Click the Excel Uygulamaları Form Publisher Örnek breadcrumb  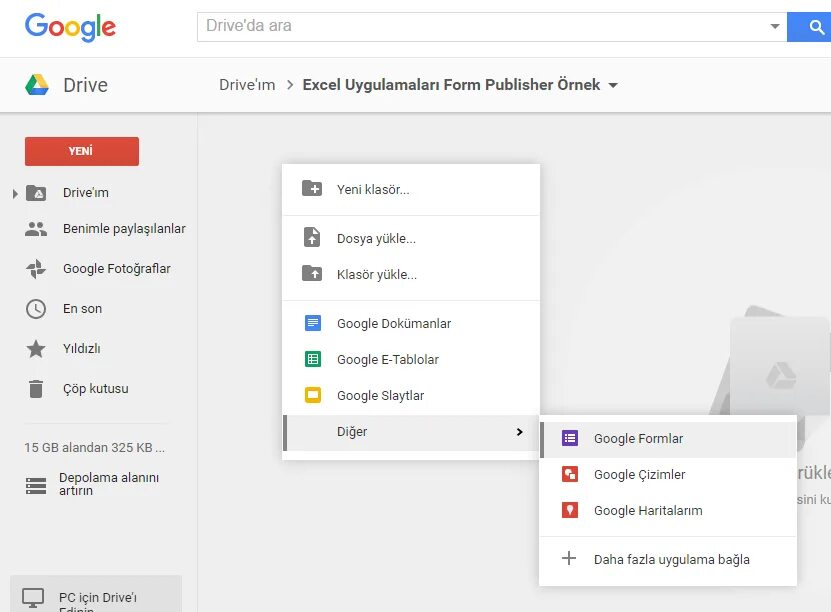coord(451,85)
